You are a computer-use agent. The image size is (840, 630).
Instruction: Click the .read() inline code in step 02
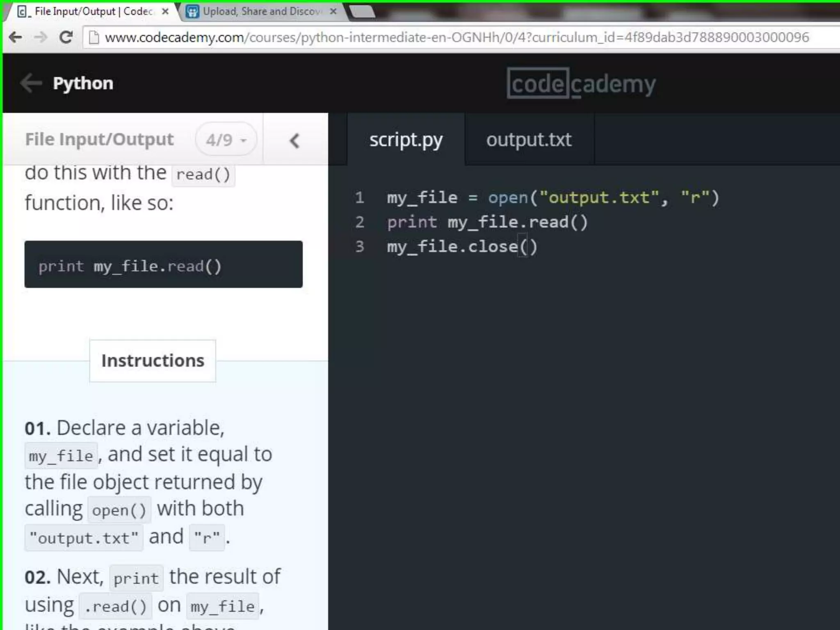(115, 606)
